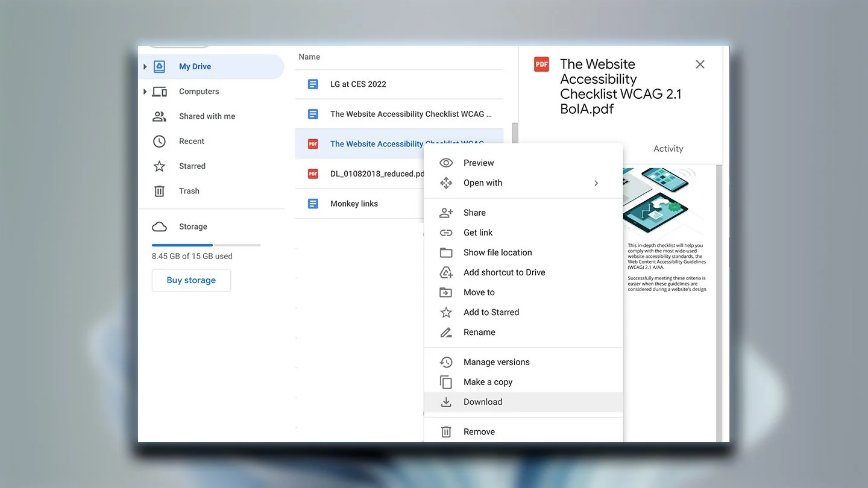Viewport: 868px width, 488px height.
Task: Open the Starred section label
Action: coord(192,166)
